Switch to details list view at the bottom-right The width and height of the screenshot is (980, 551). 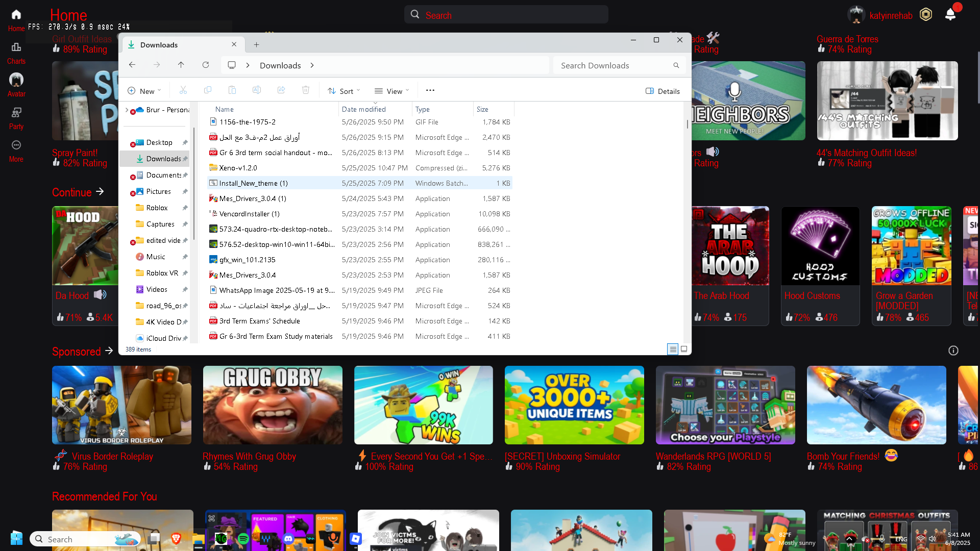673,349
